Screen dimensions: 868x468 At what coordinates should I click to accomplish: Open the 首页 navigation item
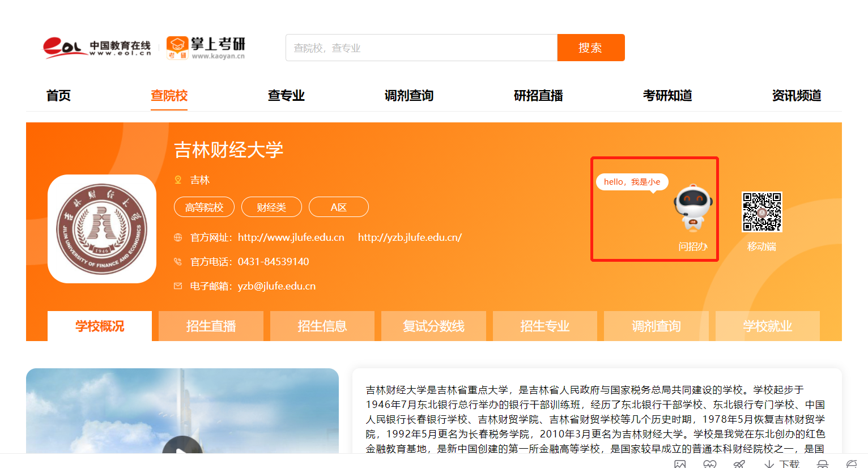click(x=59, y=95)
